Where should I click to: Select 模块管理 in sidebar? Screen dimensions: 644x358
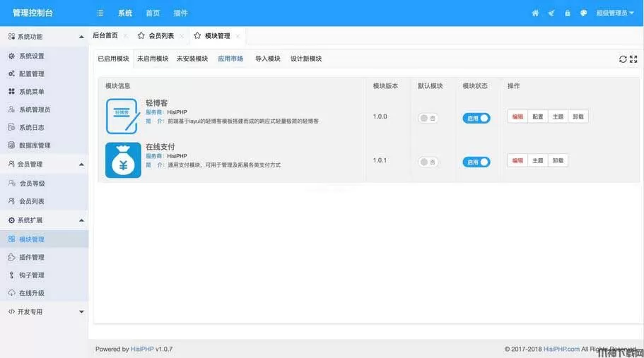(44, 239)
